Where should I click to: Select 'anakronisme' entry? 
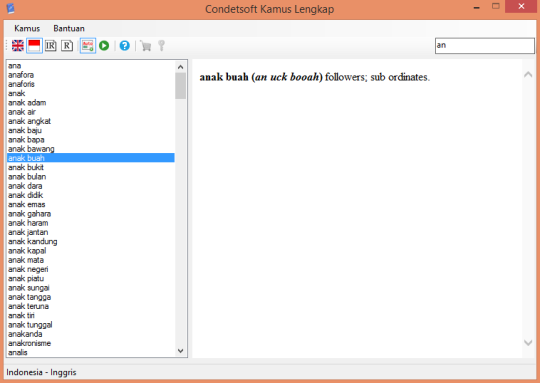click(91, 343)
